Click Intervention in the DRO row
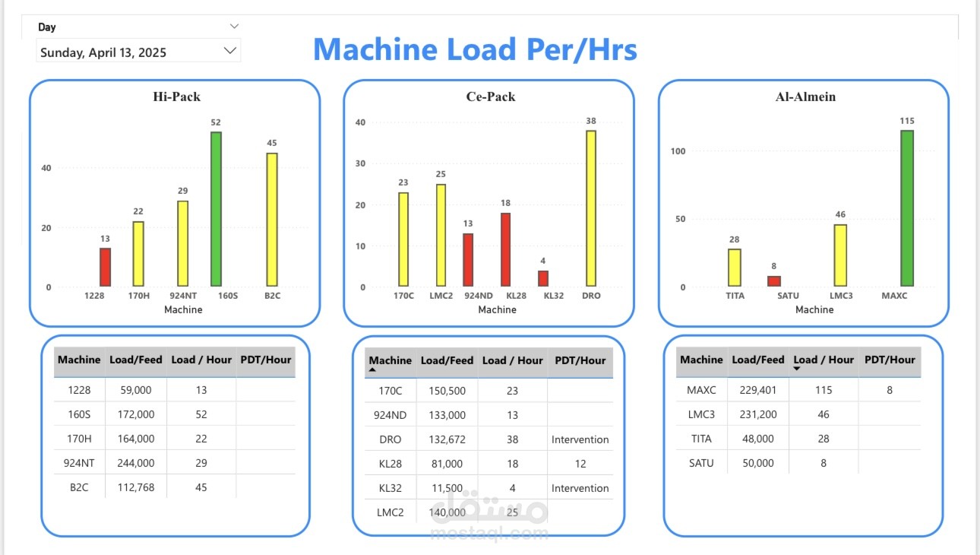This screenshot has width=980, height=555. point(580,439)
